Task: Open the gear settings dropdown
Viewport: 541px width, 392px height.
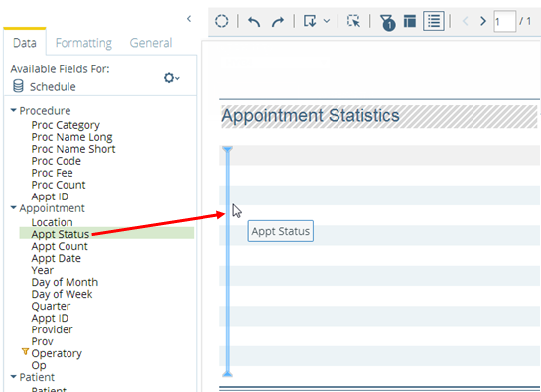Action: click(x=171, y=78)
